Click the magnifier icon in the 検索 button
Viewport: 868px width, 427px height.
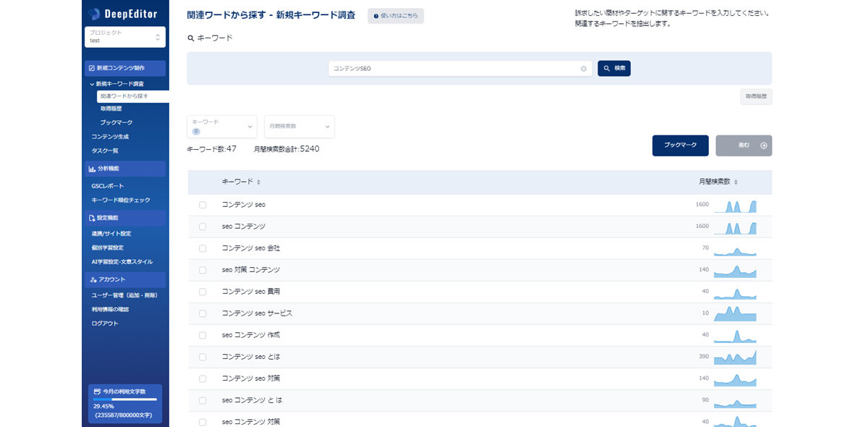pyautogui.click(x=607, y=68)
